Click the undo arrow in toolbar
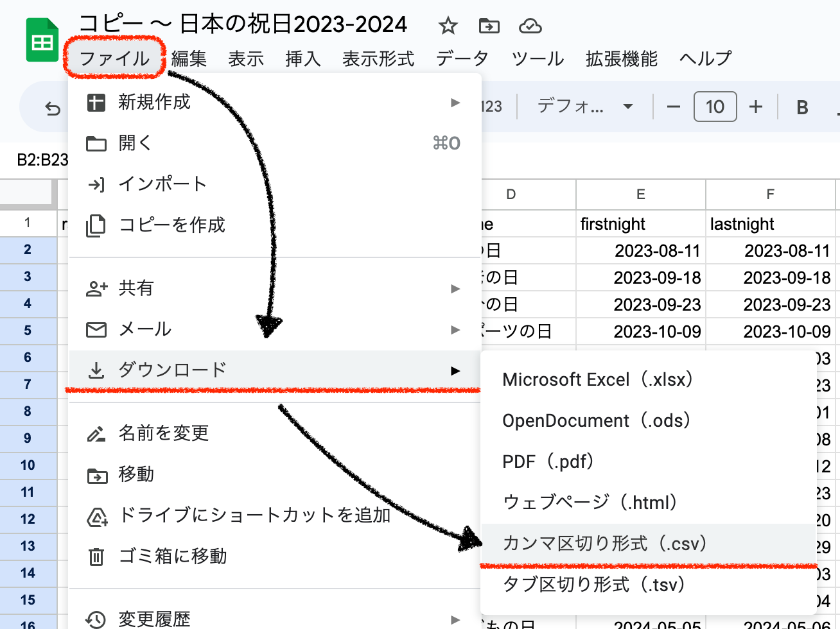Image resolution: width=840 pixels, height=629 pixels. [53, 108]
